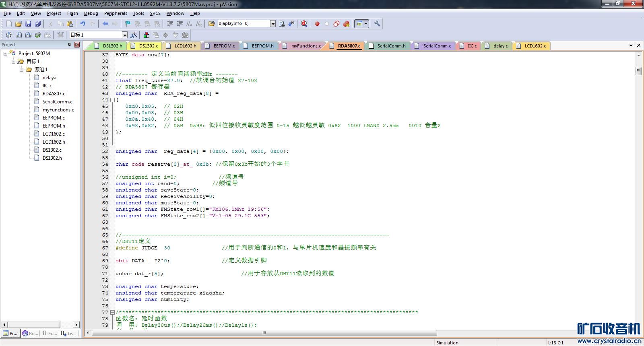Start the debug session icon
644x346 pixels.
[x=304, y=24]
